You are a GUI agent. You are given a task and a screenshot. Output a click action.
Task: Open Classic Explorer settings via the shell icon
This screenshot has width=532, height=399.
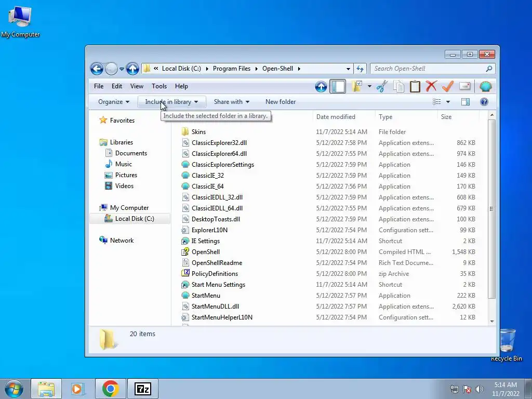[x=486, y=87]
